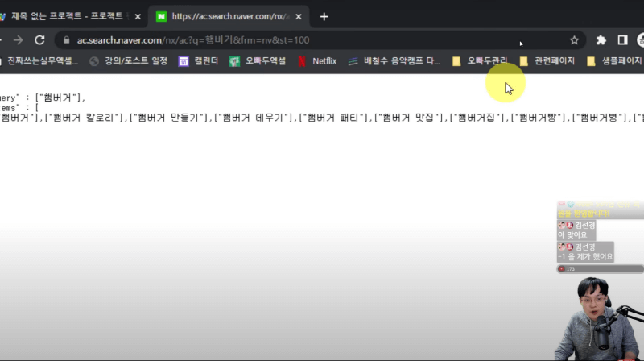This screenshot has width=644, height=361.
Task: Switch to the 제목 없는 프로젝트 tab
Action: [x=66, y=16]
